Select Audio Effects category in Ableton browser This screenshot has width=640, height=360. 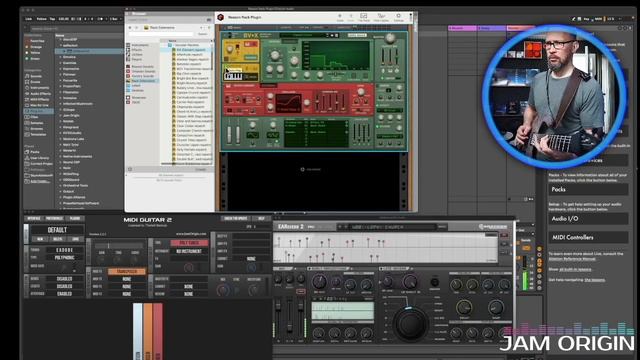40,93
